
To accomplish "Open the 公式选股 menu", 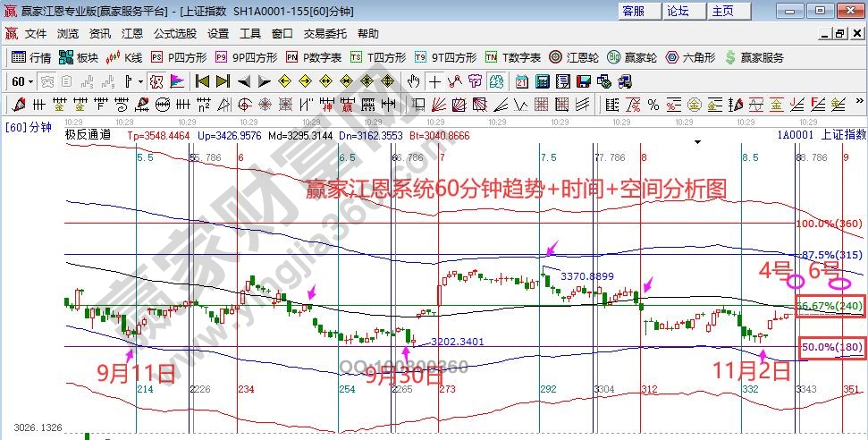I will (175, 34).
